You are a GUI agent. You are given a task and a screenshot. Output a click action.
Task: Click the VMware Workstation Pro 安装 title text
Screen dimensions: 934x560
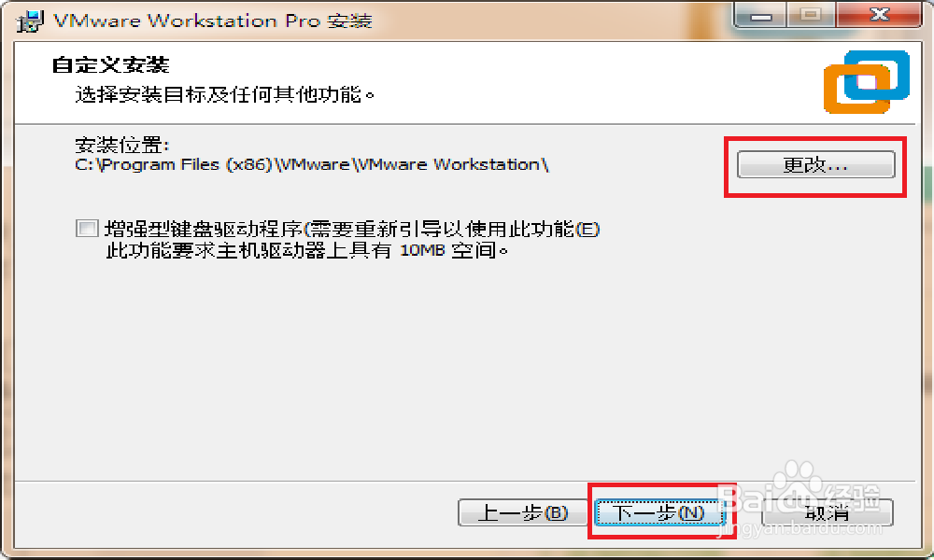pyautogui.click(x=213, y=21)
